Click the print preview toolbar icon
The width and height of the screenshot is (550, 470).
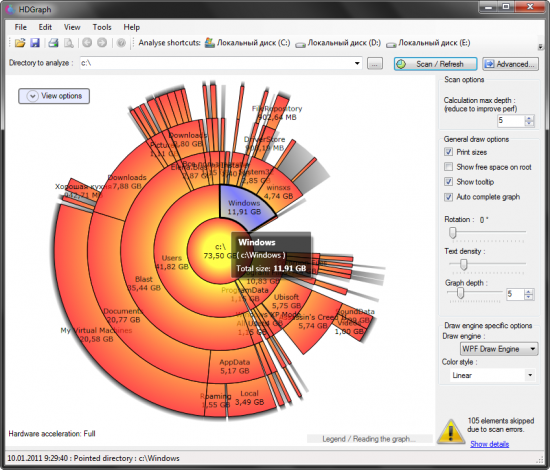[68, 43]
